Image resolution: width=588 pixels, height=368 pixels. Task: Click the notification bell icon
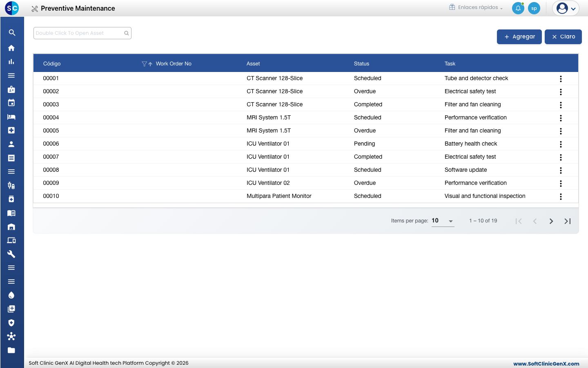[518, 8]
